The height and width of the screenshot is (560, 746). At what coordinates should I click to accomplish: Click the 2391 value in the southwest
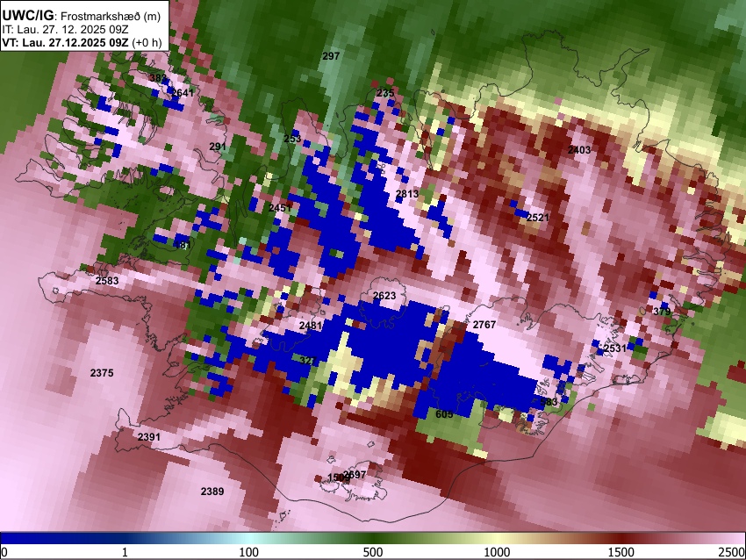[149, 437]
